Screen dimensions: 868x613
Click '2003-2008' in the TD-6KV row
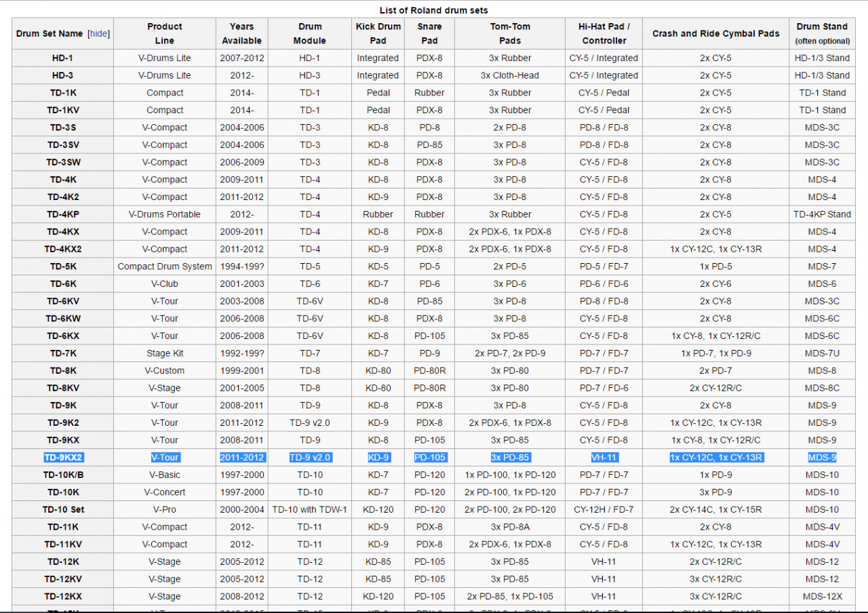[x=241, y=301]
